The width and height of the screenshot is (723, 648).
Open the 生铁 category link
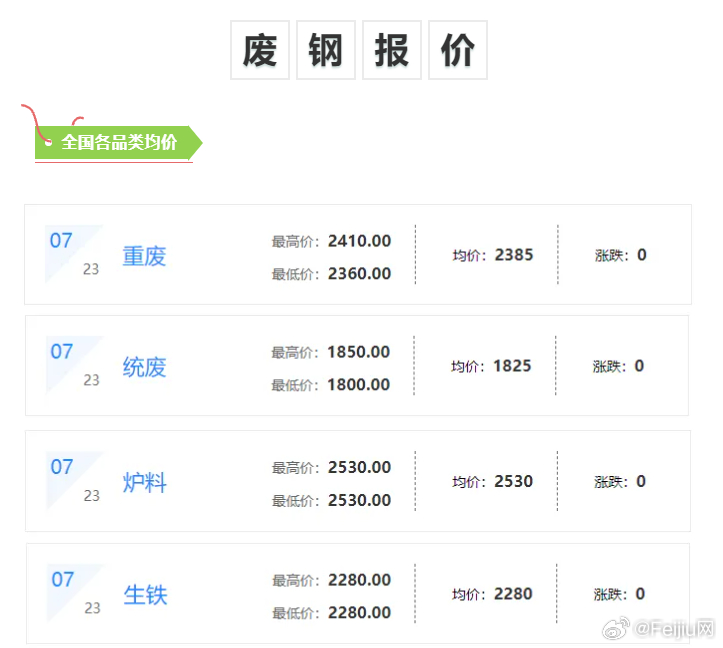click(x=145, y=595)
